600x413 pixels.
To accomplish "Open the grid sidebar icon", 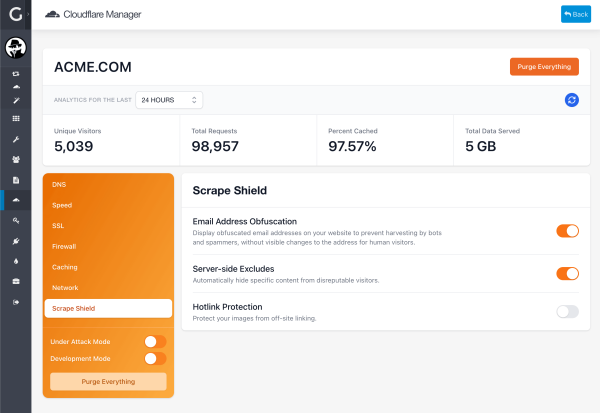I will 16,119.
